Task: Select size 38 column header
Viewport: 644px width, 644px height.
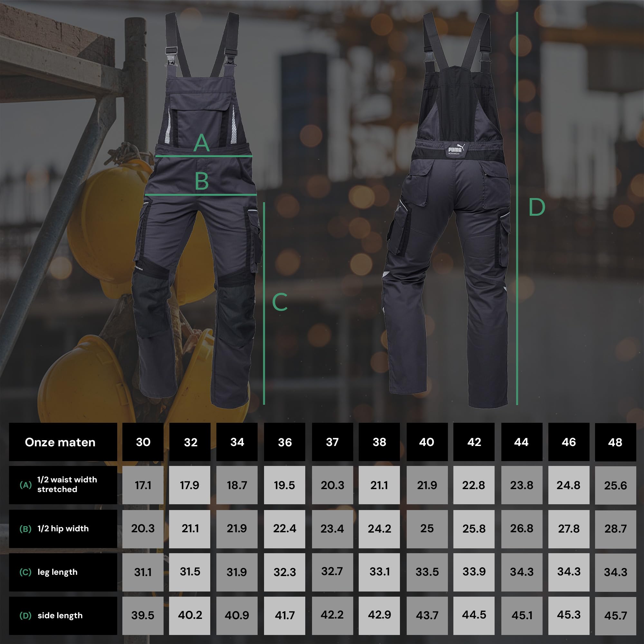Action: [x=379, y=442]
